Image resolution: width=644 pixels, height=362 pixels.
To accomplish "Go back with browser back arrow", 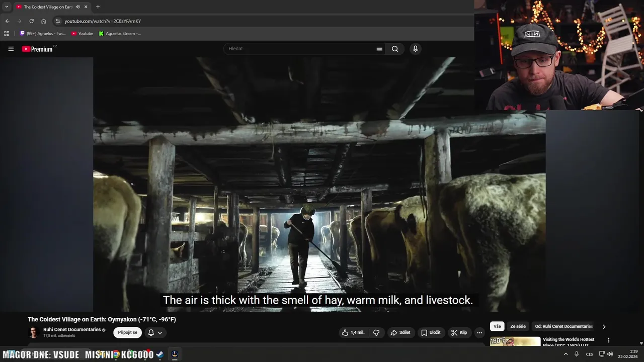I will pyautogui.click(x=7, y=21).
